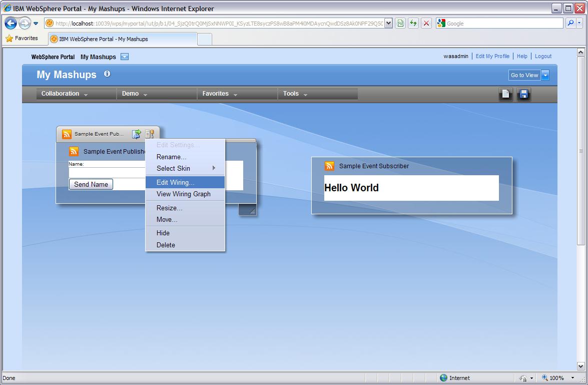Expand the Go to View dropdown arrow

[545, 75]
